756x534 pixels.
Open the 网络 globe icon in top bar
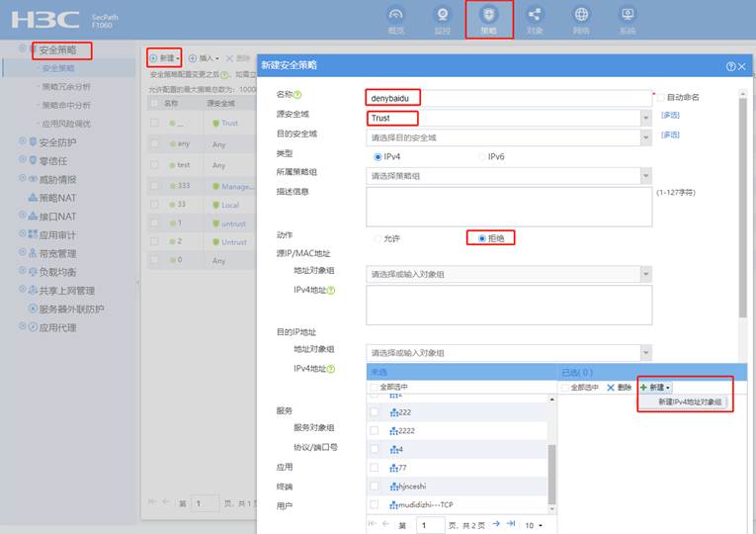coord(581,15)
